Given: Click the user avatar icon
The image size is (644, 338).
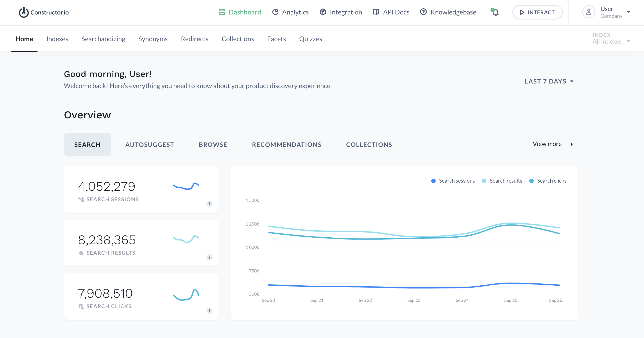Looking at the screenshot, I should click(589, 12).
